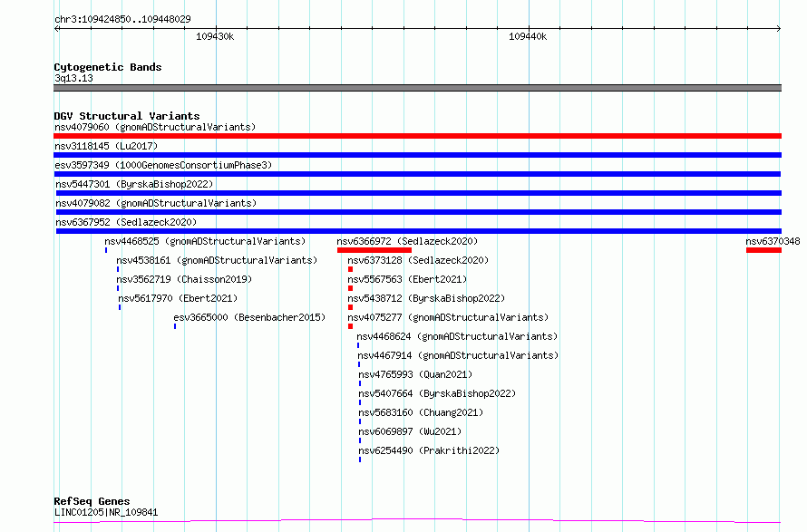Viewport: 807px width, 532px height.
Task: Open nsv6069897 (Wu2021) label
Action: 410,431
